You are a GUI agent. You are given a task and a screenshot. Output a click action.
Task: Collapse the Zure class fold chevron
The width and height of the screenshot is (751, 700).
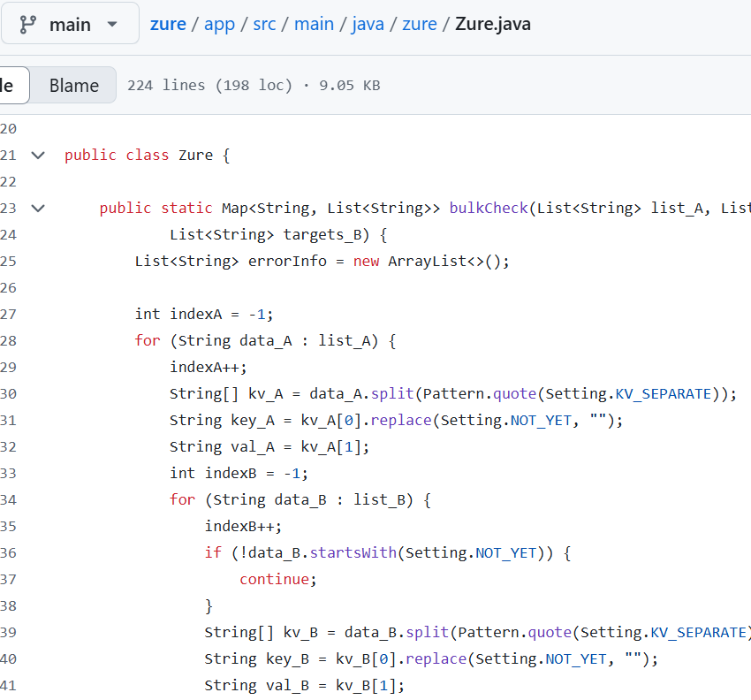pos(38,155)
